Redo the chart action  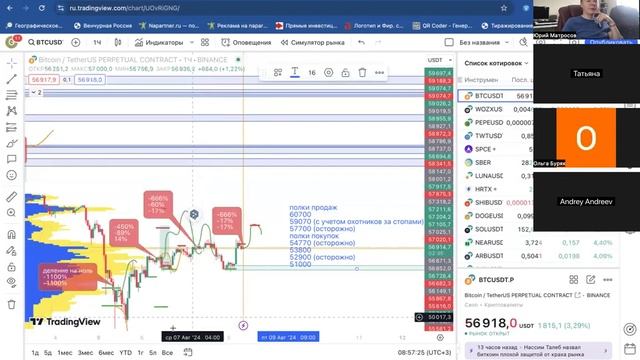click(x=378, y=42)
